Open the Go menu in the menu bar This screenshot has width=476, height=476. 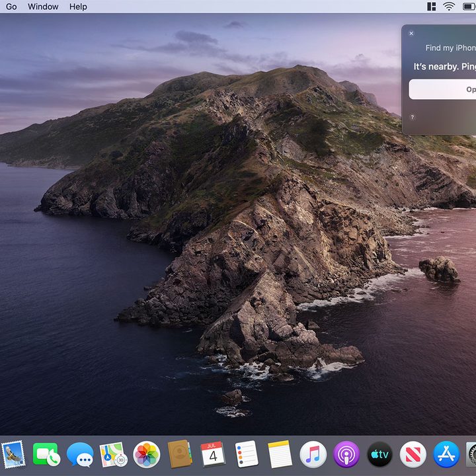pyautogui.click(x=11, y=7)
